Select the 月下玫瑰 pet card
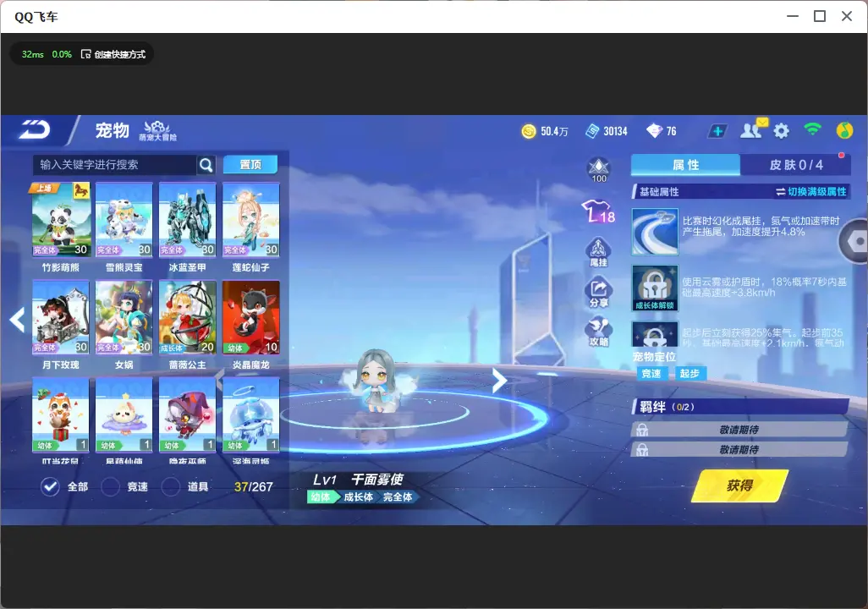 tap(61, 317)
